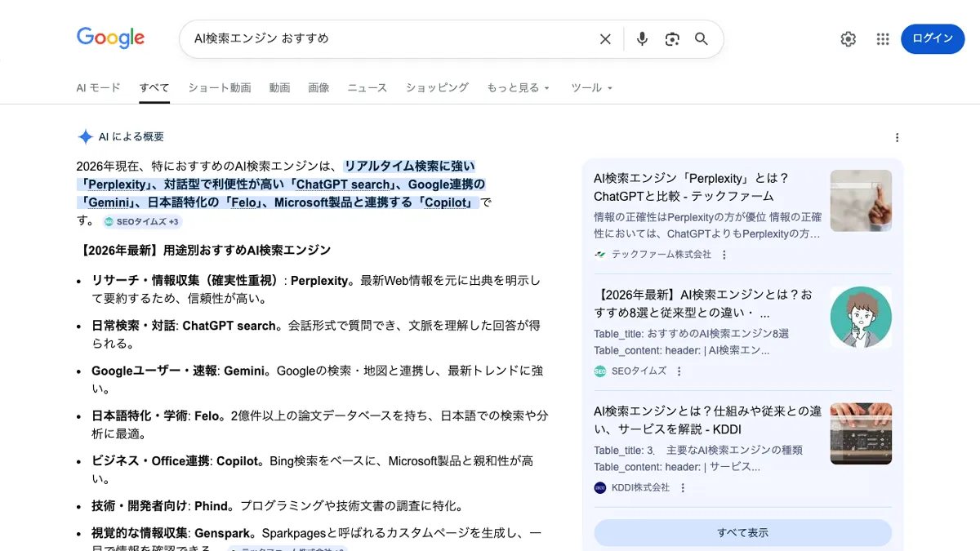Screen dimensions: 980x551
Task: Switch to 画像 tab
Action: coord(318,88)
